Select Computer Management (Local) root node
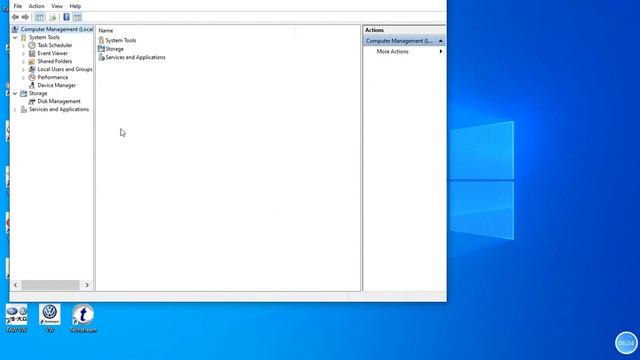This screenshot has height=360, width=640. [57, 29]
